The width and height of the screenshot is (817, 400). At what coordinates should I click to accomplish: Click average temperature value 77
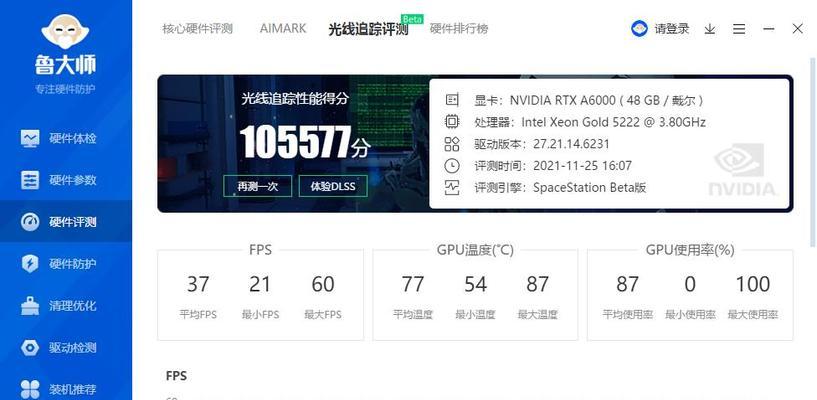tap(413, 284)
